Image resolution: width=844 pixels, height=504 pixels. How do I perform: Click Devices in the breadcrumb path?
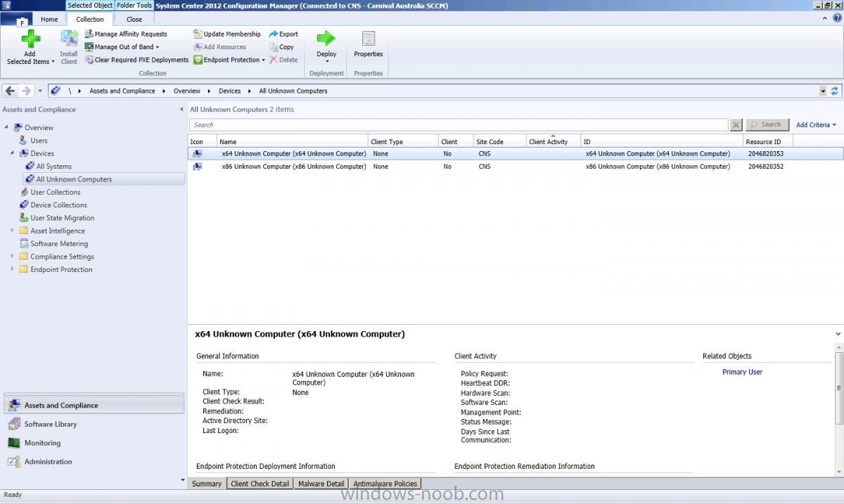pyautogui.click(x=230, y=91)
